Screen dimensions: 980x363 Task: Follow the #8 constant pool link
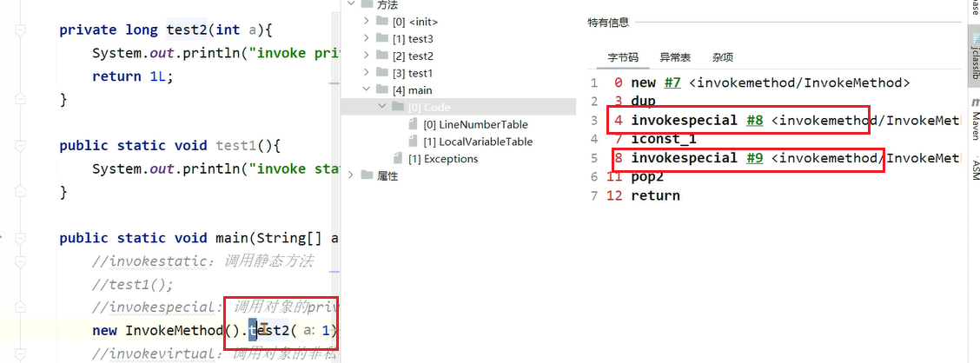pos(754,120)
